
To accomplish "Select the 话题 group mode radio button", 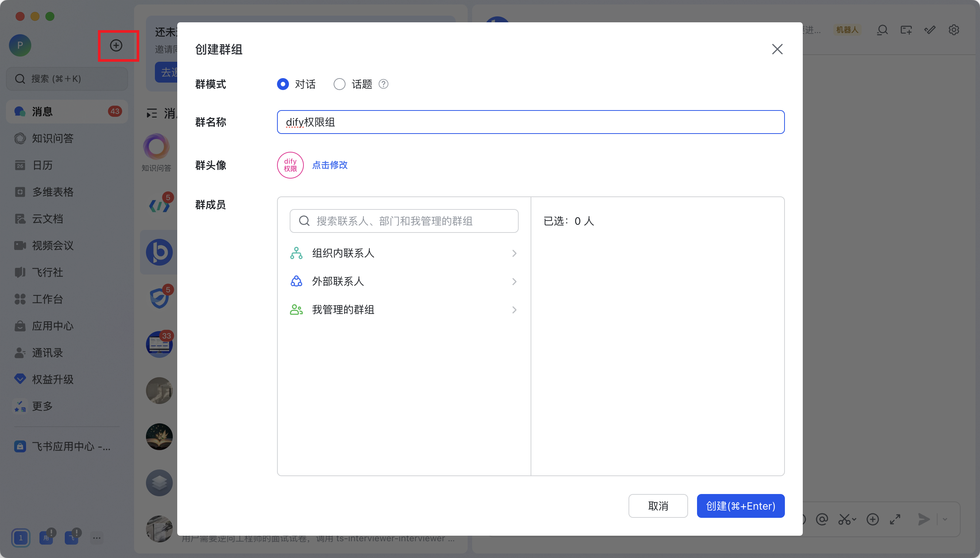I will 340,84.
